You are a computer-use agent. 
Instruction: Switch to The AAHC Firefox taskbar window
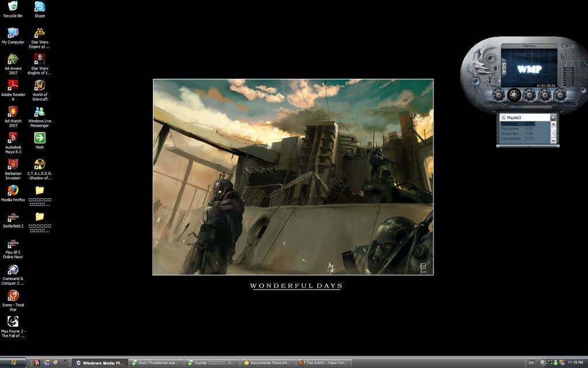coord(324,363)
